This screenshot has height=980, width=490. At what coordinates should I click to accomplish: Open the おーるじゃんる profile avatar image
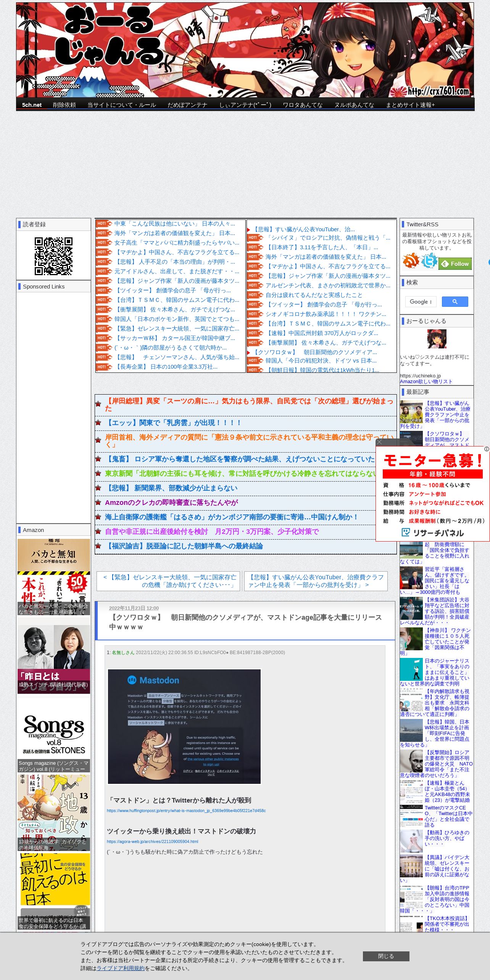(437, 339)
